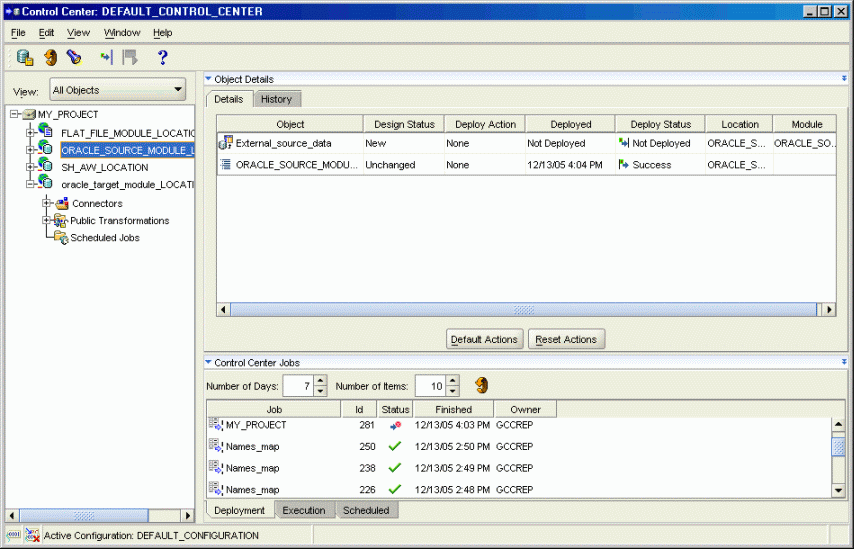Click the green checkmark for job 250
This screenshot has height=549, width=854.
point(395,446)
